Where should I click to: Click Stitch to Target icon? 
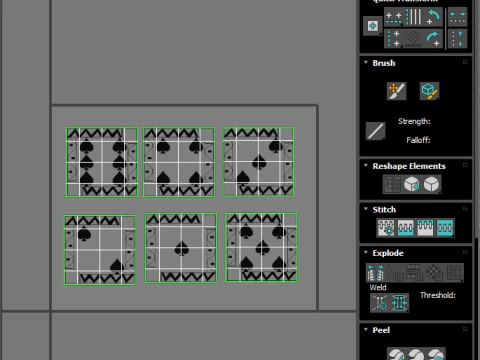[x=386, y=228]
